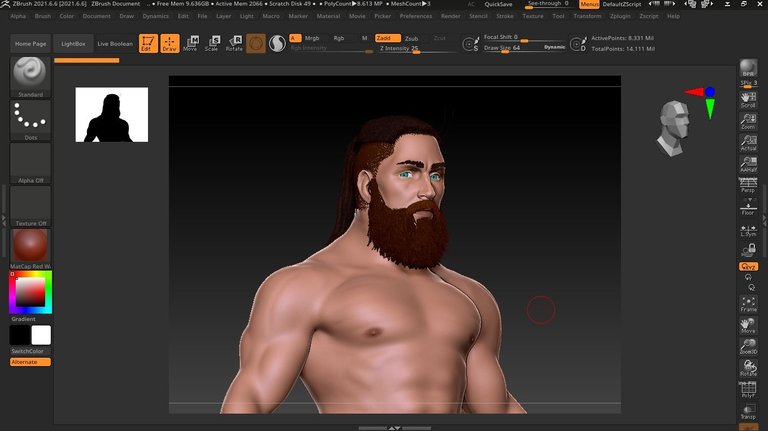This screenshot has width=768, height=431.
Task: Toggle the Floor grid
Action: pos(748,207)
